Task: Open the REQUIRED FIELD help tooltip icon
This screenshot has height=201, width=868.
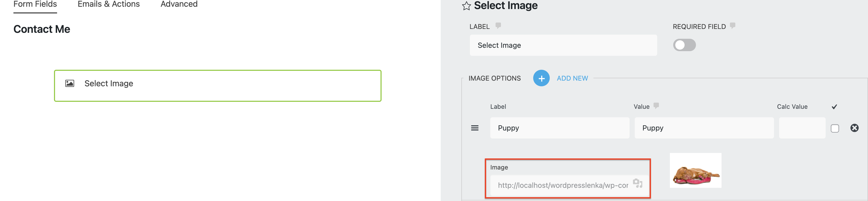Action: (x=733, y=26)
